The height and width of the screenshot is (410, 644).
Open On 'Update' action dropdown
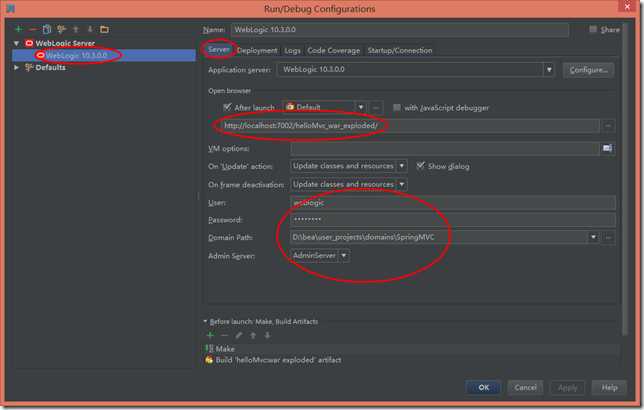click(x=402, y=166)
